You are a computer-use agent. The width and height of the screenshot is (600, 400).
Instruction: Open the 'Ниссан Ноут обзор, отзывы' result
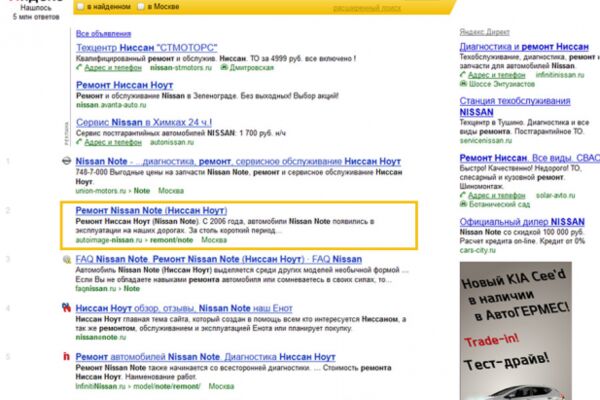click(x=184, y=308)
